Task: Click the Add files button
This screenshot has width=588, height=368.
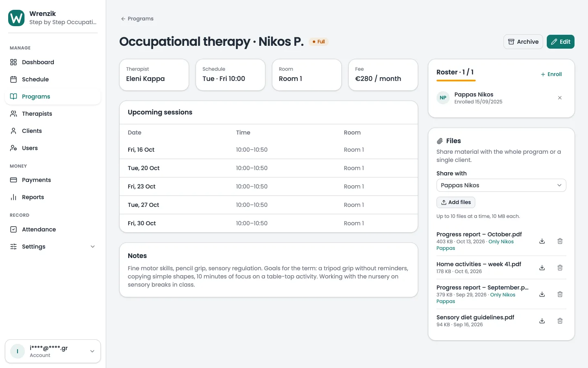Action: [456, 202]
